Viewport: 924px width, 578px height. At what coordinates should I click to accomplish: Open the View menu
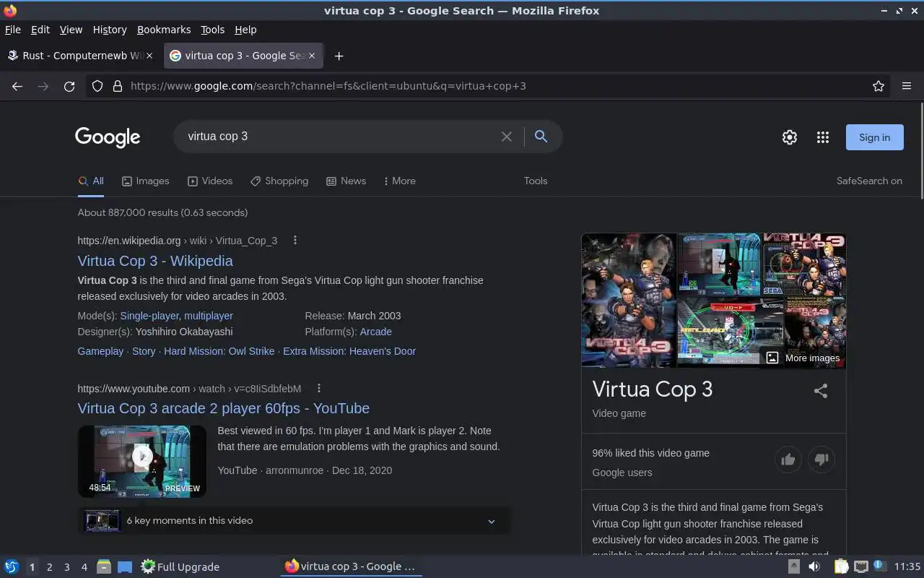(71, 30)
